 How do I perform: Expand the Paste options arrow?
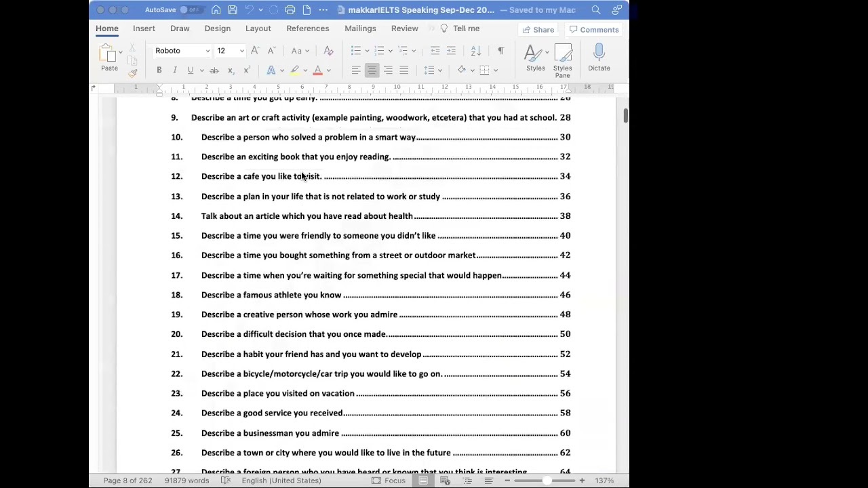click(121, 52)
